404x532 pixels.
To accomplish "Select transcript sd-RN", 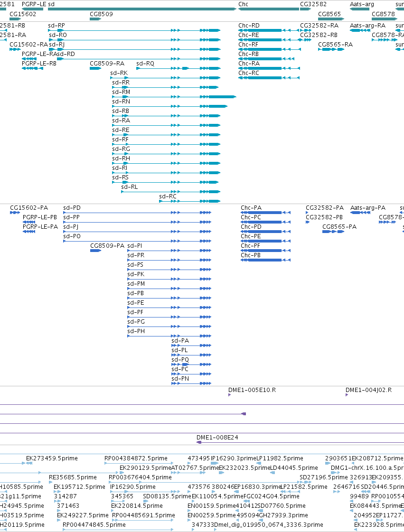I will pyautogui.click(x=170, y=106).
